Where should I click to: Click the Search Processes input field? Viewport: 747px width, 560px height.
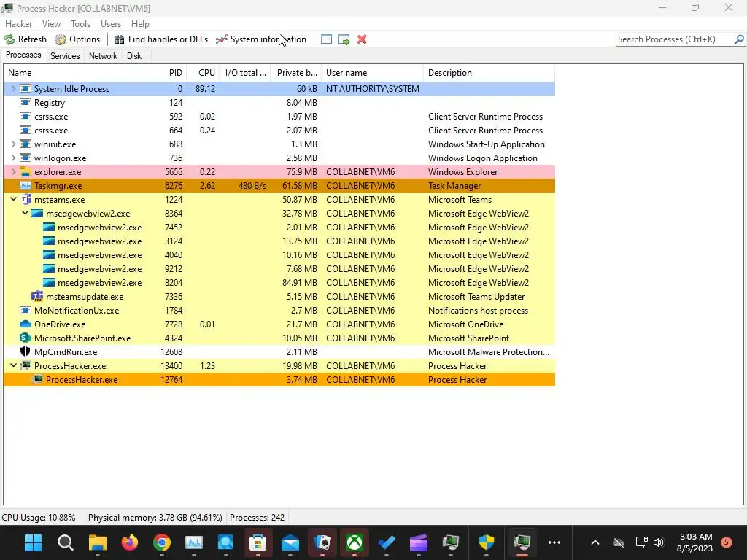click(674, 39)
